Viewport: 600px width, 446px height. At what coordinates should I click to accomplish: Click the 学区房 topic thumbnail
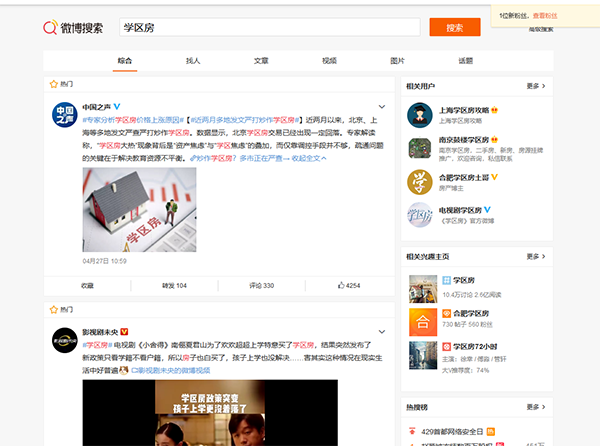click(x=423, y=289)
